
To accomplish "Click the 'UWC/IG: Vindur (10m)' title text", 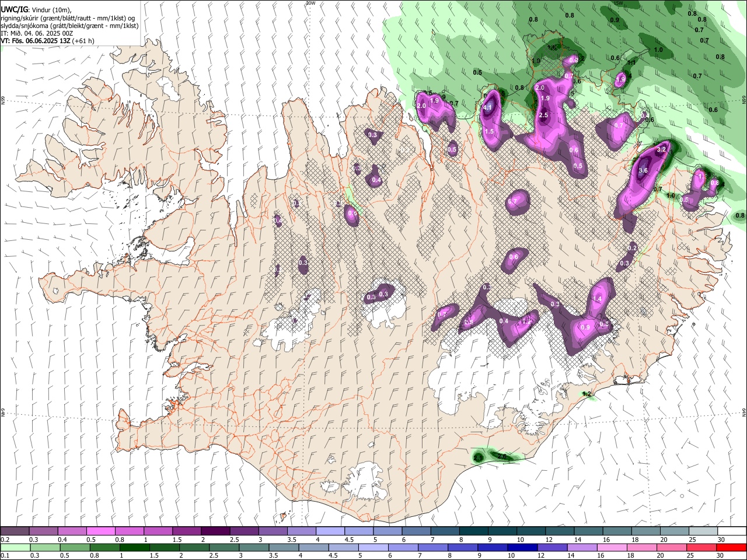I will click(36, 10).
